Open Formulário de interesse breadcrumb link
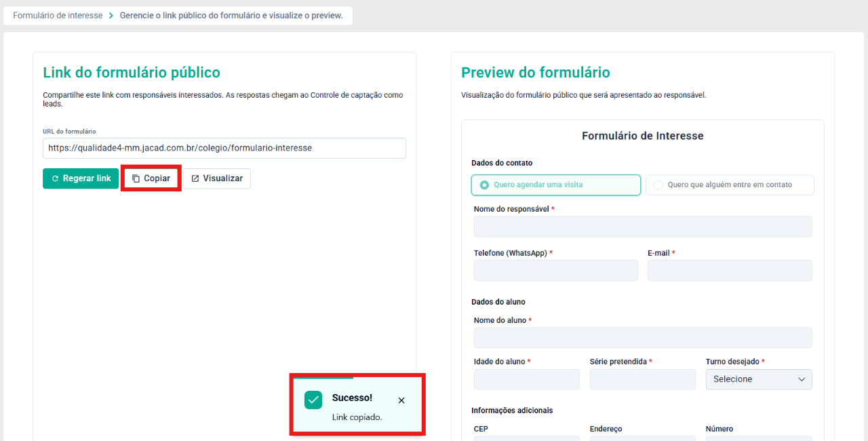This screenshot has height=441, width=868. point(58,16)
